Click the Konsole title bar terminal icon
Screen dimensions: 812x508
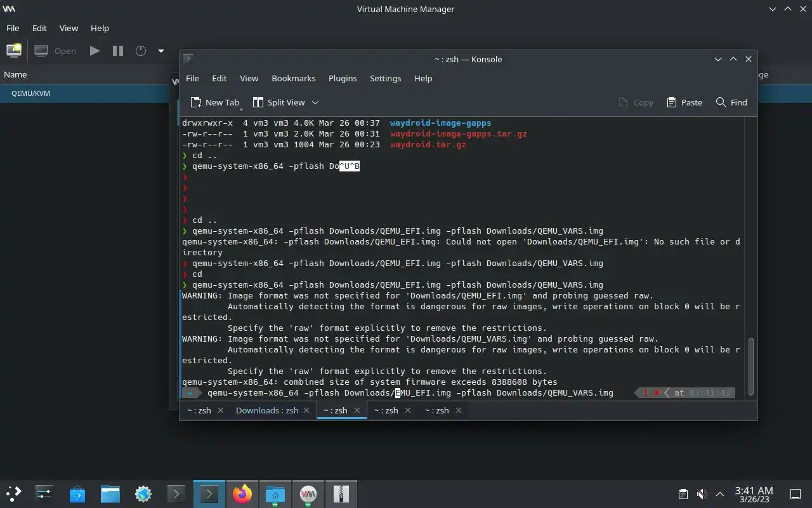pyautogui.click(x=188, y=59)
